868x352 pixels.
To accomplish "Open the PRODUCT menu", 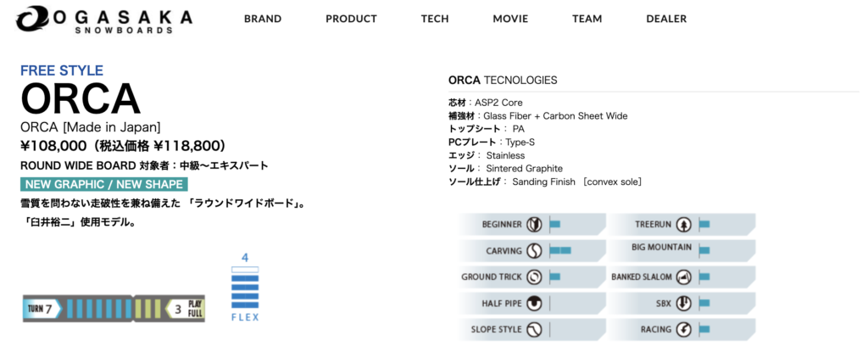I will (351, 19).
